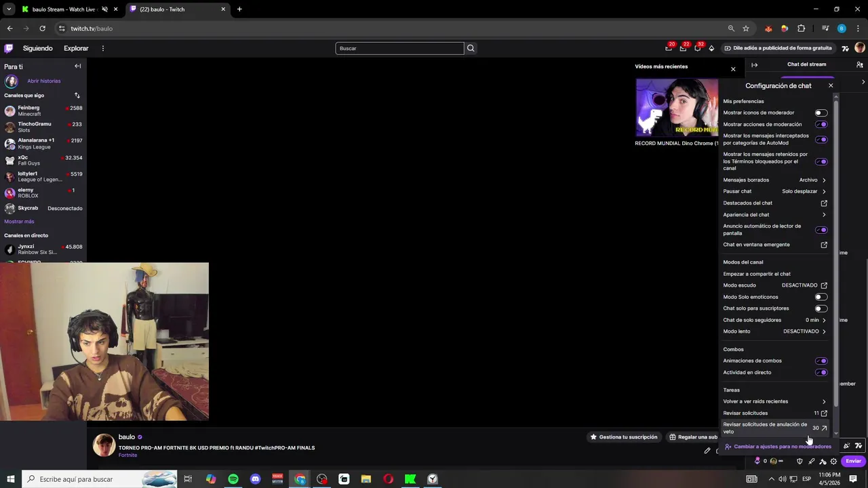Open the notifications icon with 20 badge
This screenshot has height=488, width=868.
tap(669, 48)
